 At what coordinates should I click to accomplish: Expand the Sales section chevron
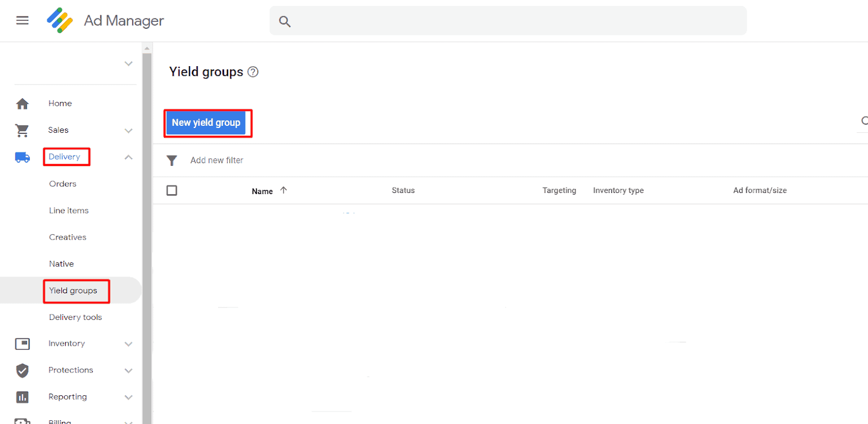[129, 131]
